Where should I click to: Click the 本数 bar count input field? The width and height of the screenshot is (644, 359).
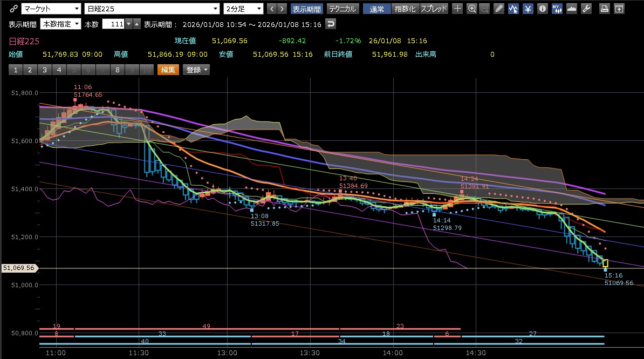[113, 24]
